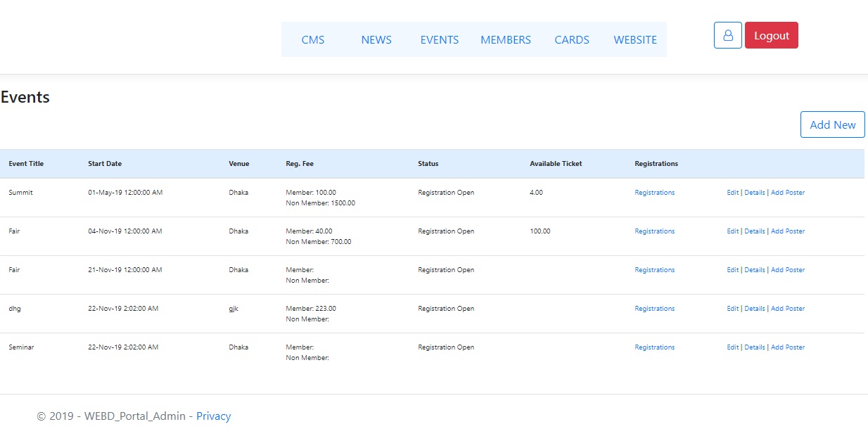Edit the 04-Nov-19 Fair event

tap(733, 231)
